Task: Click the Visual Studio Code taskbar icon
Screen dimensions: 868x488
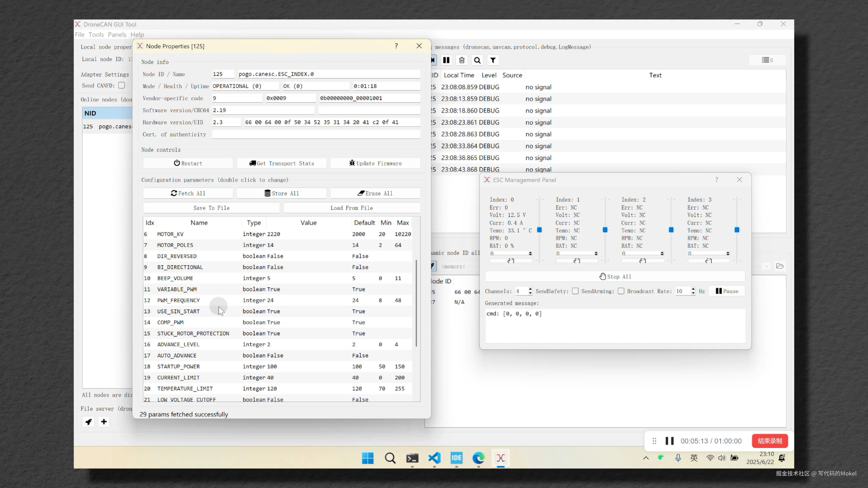Action: (x=434, y=458)
